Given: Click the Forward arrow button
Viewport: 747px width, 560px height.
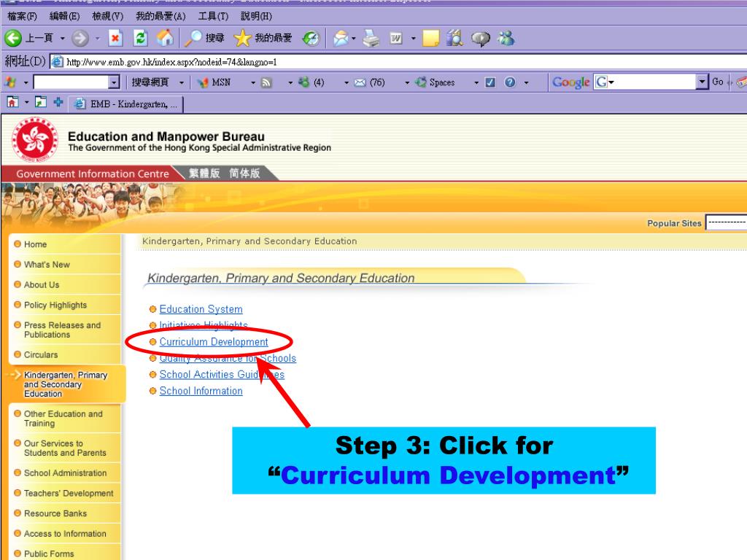Looking at the screenshot, I should click(80, 38).
